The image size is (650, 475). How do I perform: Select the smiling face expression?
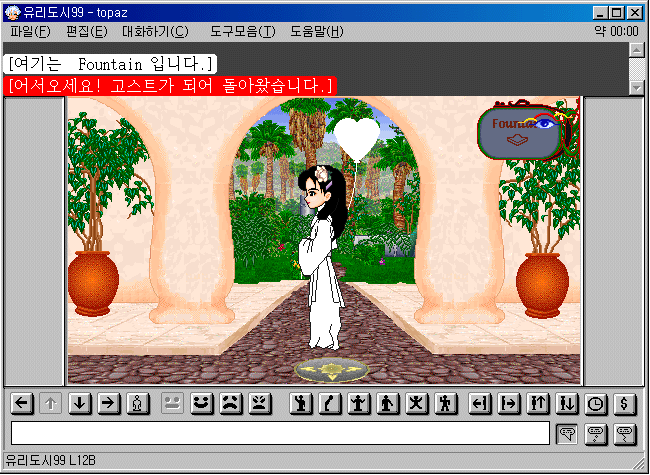[203, 404]
